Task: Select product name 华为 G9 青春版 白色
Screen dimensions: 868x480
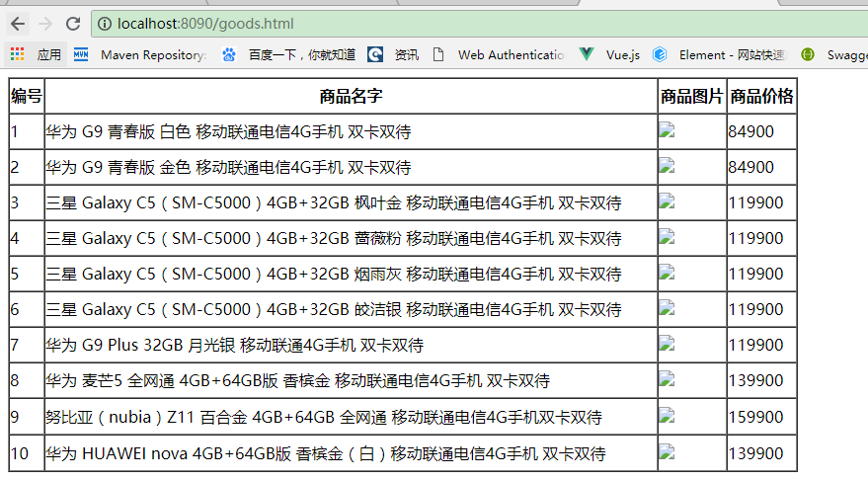Action: [228, 131]
